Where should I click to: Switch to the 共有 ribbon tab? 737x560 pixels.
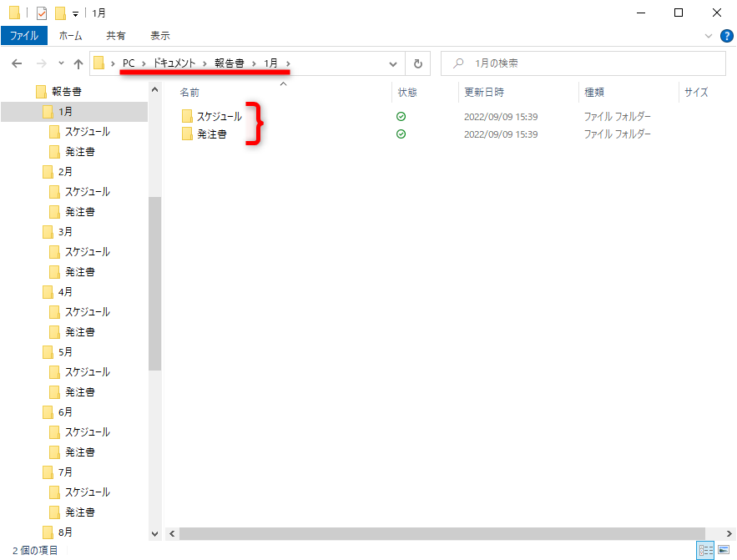point(116,36)
